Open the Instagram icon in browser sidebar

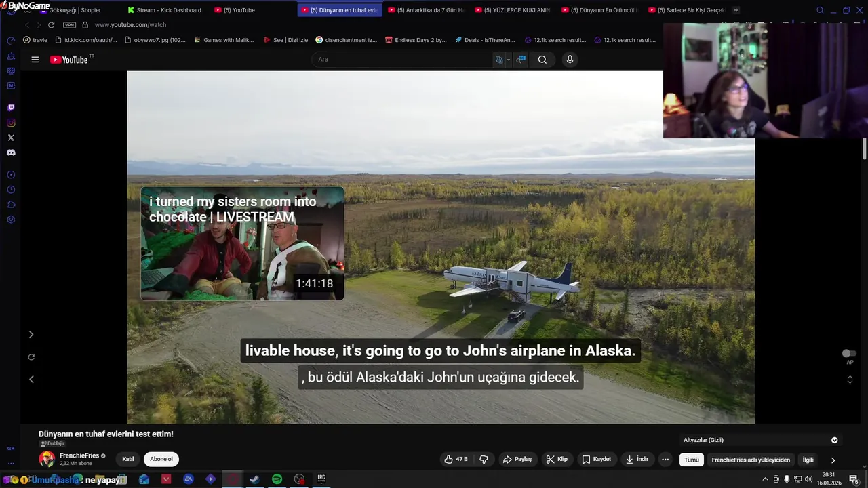pos(11,123)
